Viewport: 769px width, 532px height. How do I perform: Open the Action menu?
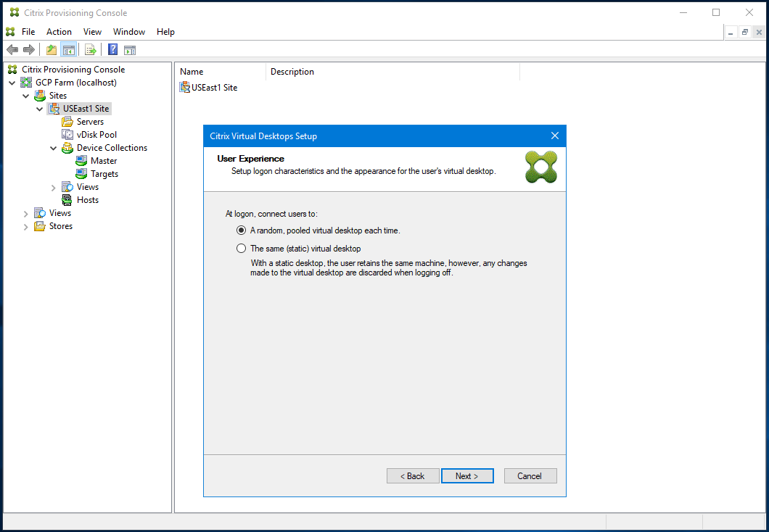coord(59,31)
